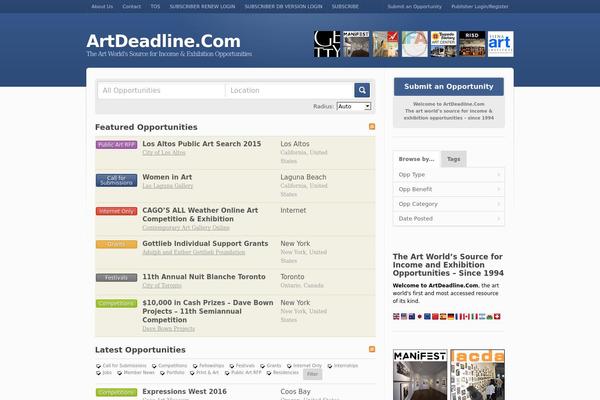Click Publisher Login/Register link
Screen dimensions: 600x400
coord(480,7)
